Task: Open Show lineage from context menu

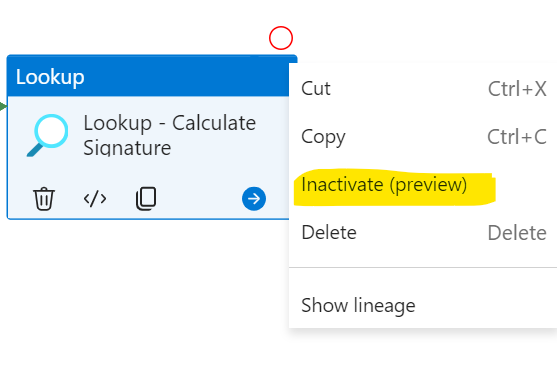Action: point(423,305)
